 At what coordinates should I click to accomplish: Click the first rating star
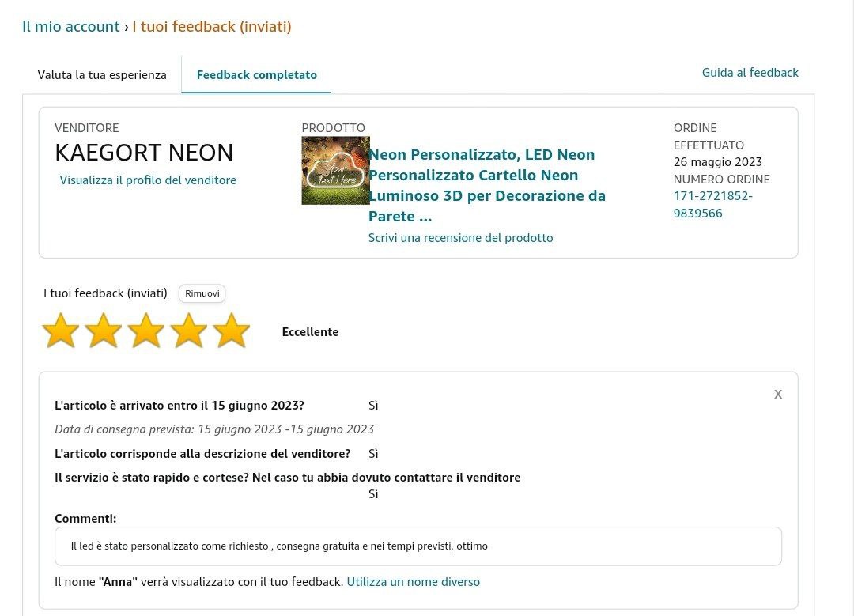click(60, 331)
